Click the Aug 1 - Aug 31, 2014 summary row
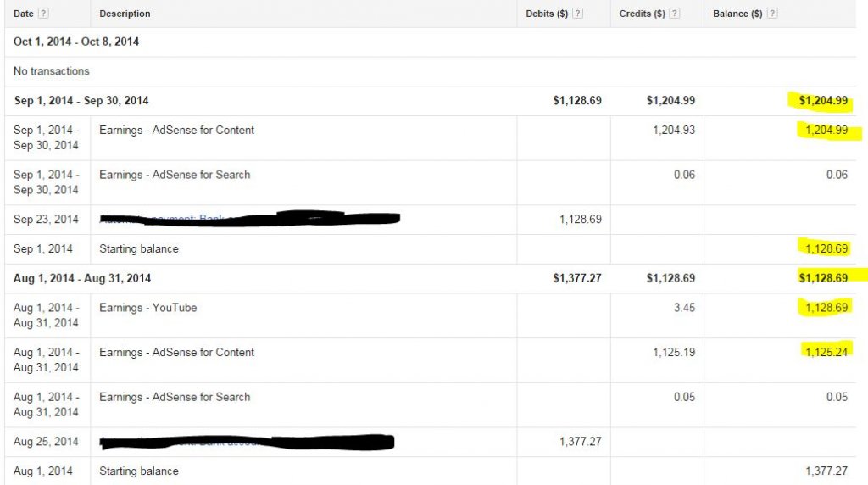The image size is (868, 485). (430, 278)
